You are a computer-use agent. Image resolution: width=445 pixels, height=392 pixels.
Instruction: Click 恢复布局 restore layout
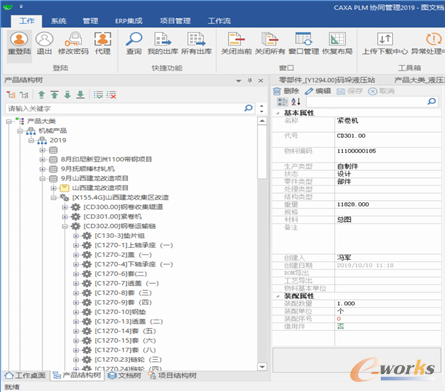tap(337, 44)
